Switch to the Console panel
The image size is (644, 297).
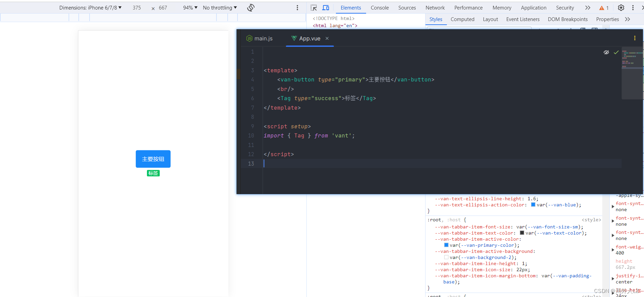(380, 7)
